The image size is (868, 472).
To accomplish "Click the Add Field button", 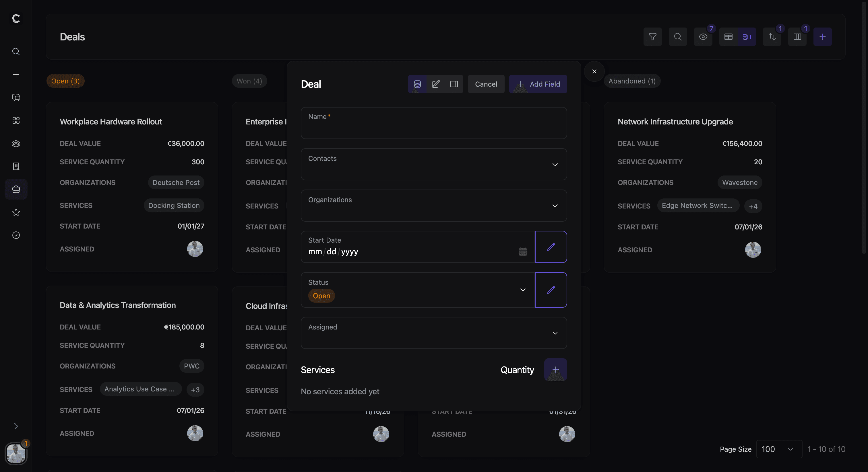I will [x=538, y=84].
